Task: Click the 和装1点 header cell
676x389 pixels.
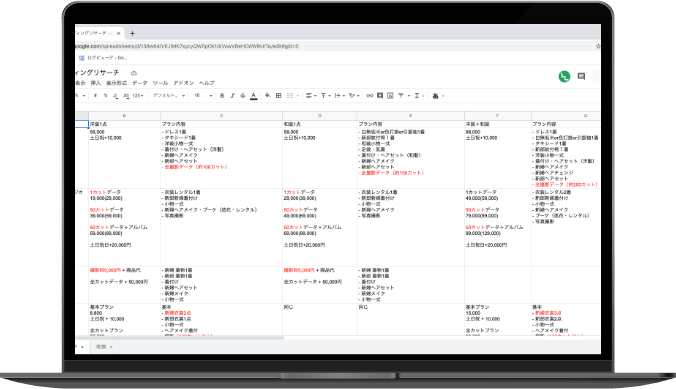Action: [319, 124]
